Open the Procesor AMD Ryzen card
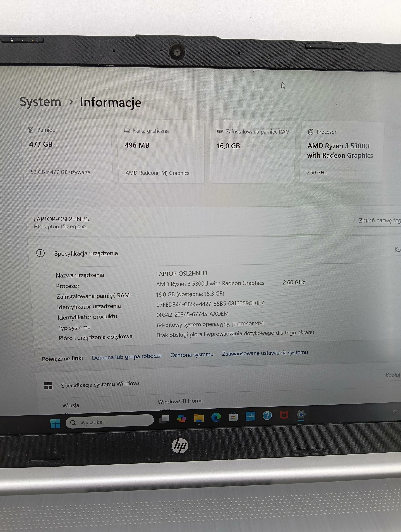This screenshot has width=401, height=532. [x=341, y=152]
